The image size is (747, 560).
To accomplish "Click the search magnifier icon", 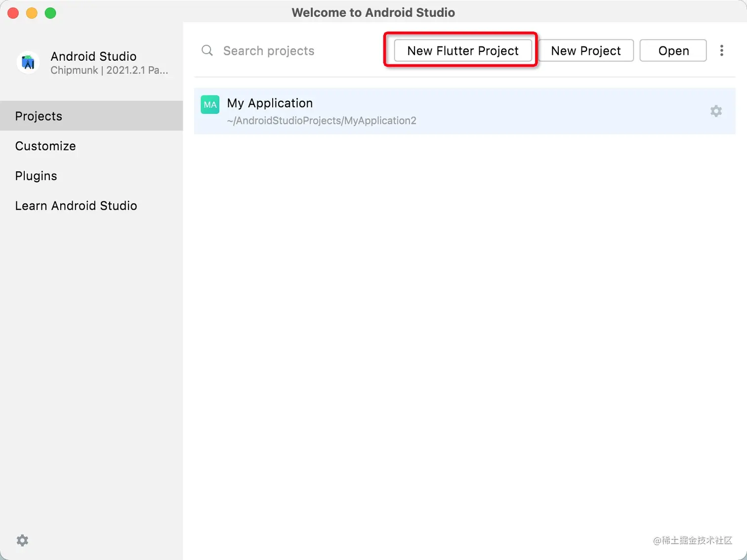I will click(207, 50).
